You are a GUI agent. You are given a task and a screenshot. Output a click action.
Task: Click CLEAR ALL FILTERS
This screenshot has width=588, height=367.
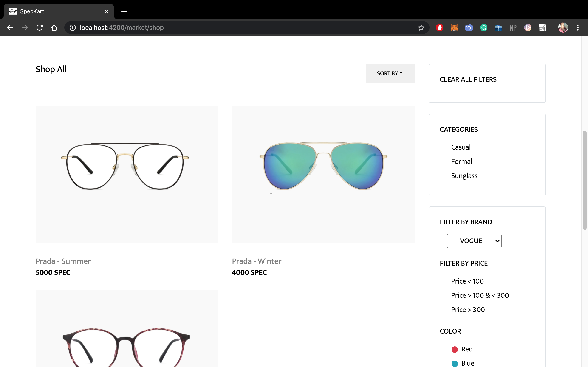point(468,80)
